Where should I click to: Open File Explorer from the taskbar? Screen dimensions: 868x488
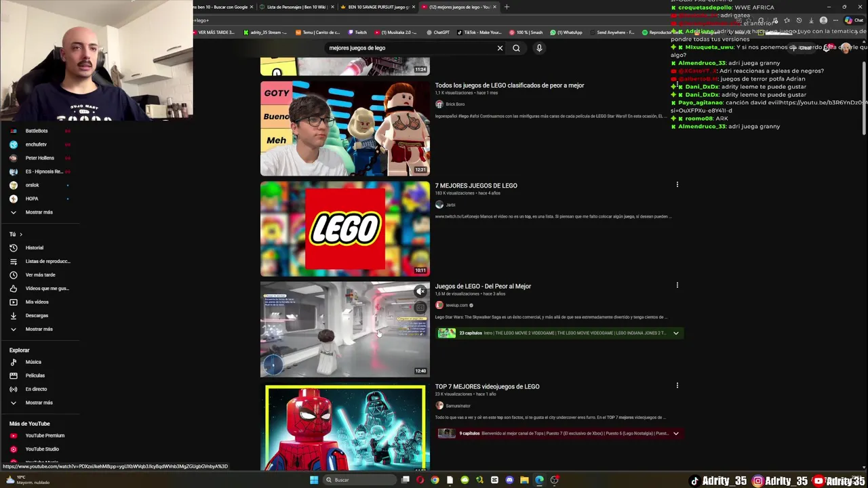(x=524, y=480)
